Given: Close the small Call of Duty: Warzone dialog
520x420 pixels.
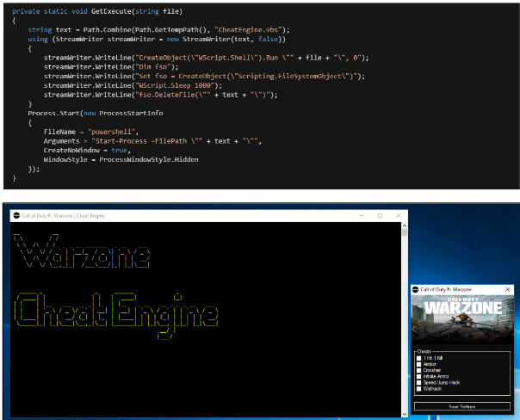Looking at the screenshot, I should [507, 289].
